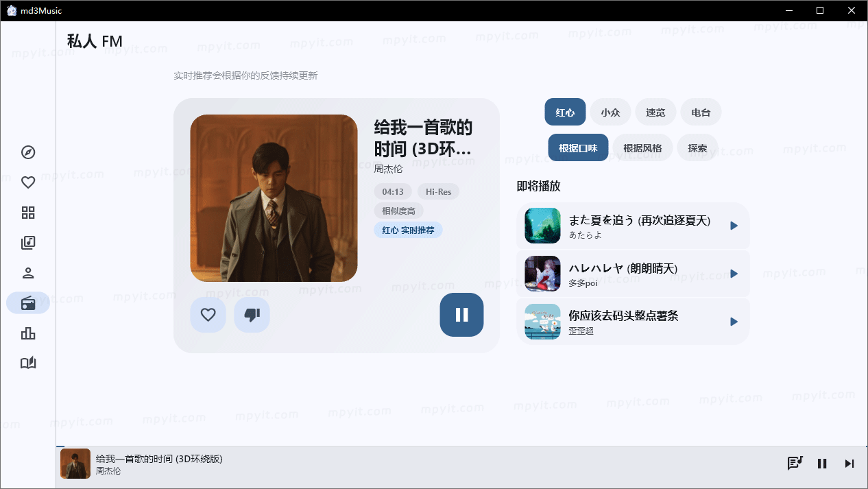Maximize the md3Music window
Image resolution: width=868 pixels, height=489 pixels.
point(820,10)
